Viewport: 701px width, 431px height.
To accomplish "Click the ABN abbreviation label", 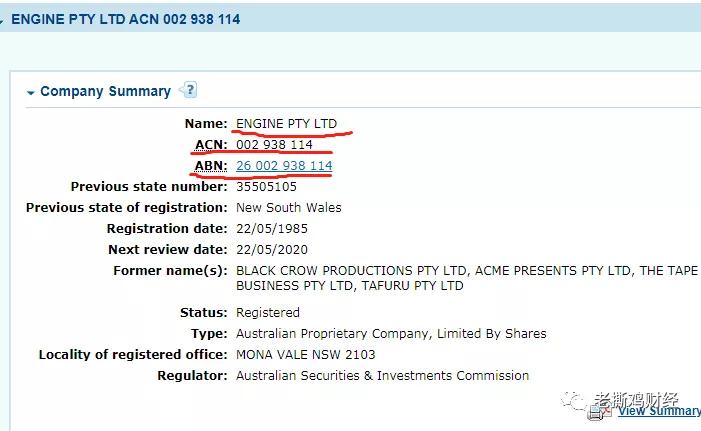I will 211,166.
